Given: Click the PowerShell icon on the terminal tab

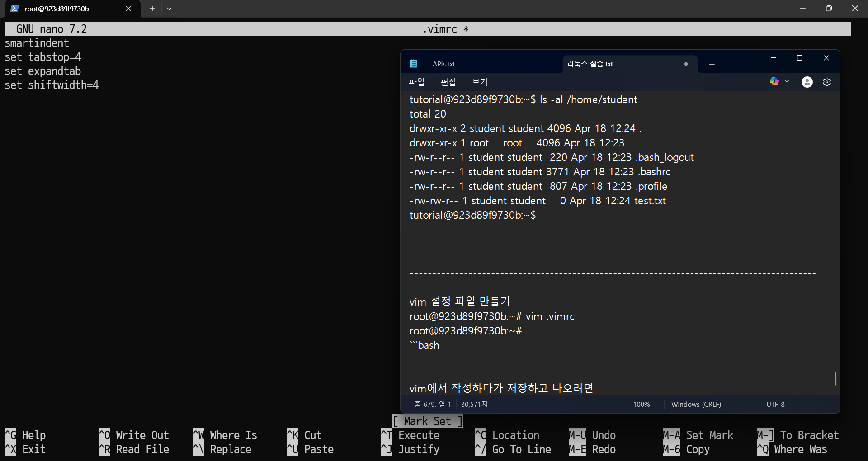Looking at the screenshot, I should 14,9.
